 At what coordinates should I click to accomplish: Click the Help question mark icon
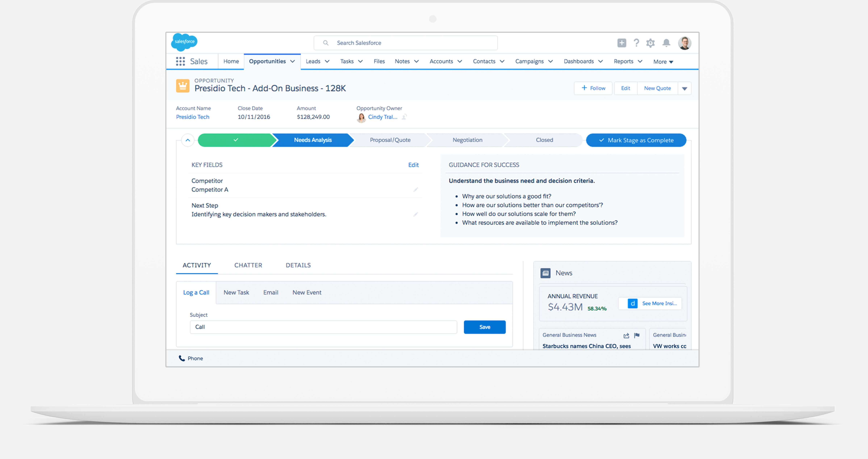(x=636, y=43)
